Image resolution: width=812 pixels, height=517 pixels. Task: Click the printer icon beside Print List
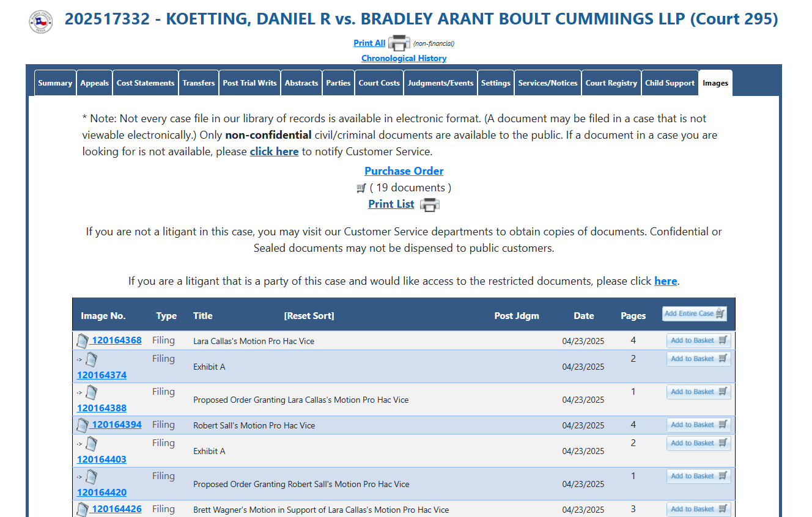tap(429, 205)
